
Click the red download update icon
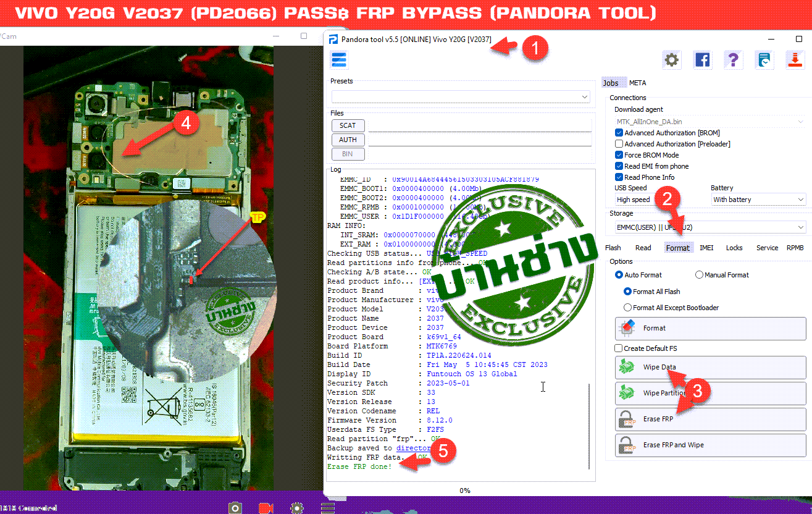pos(795,60)
